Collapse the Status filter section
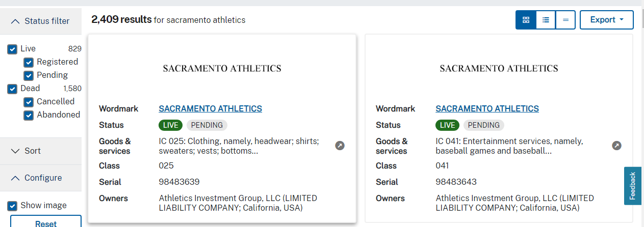The image size is (644, 227). coord(41,21)
